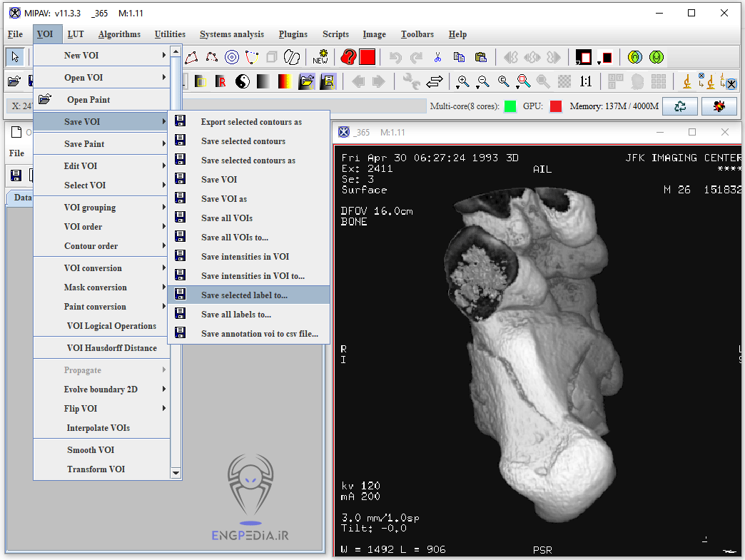The width and height of the screenshot is (745, 560).
Task: Open the Plugins menu
Action: [x=293, y=34]
